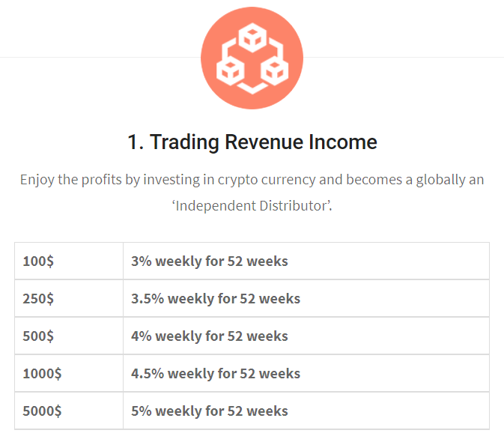Click the 250$ investment cell
The image size is (504, 445).
click(69, 298)
